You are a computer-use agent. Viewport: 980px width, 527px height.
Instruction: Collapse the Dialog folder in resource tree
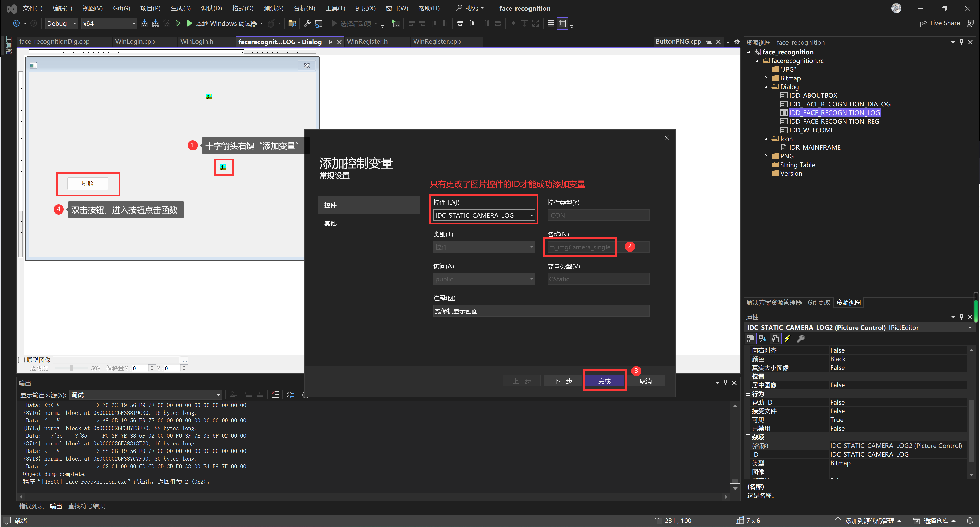pos(766,87)
